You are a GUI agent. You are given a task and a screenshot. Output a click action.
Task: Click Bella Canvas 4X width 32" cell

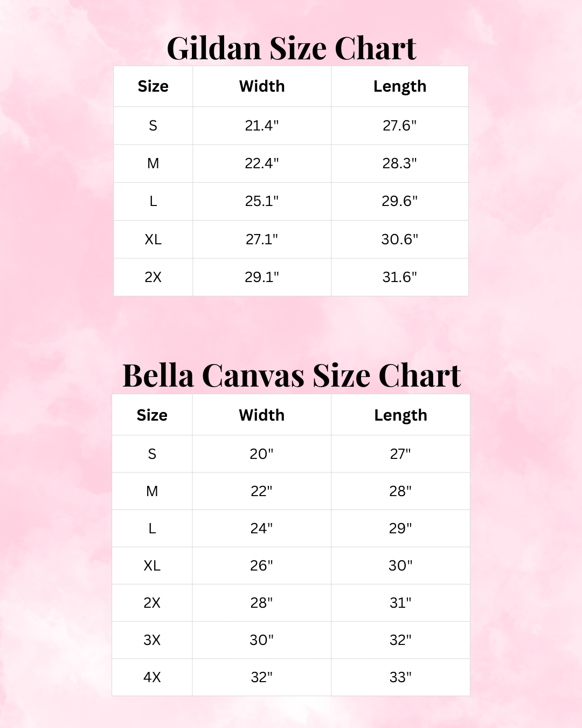pos(262,677)
